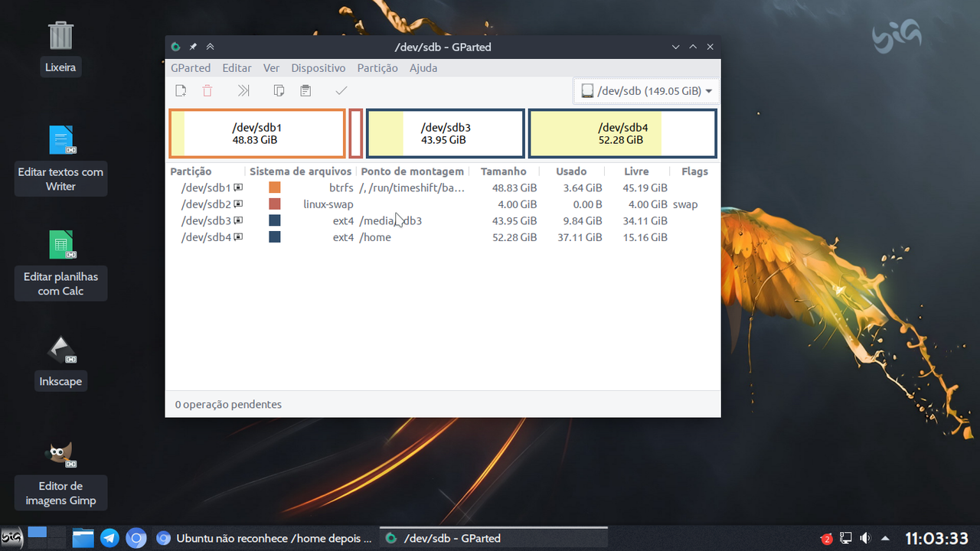This screenshot has height=551, width=980.
Task: Select the /dev/sdb1 row in partition list
Action: [x=443, y=187]
